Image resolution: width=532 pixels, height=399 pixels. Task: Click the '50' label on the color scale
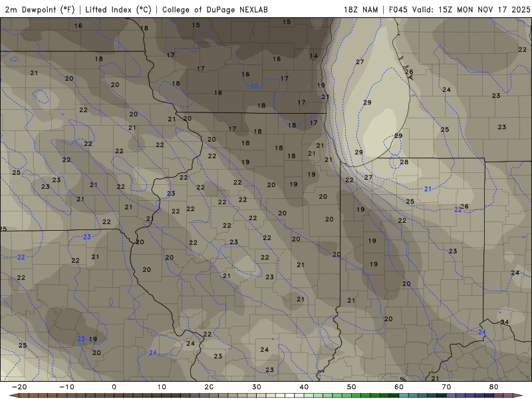352,387
